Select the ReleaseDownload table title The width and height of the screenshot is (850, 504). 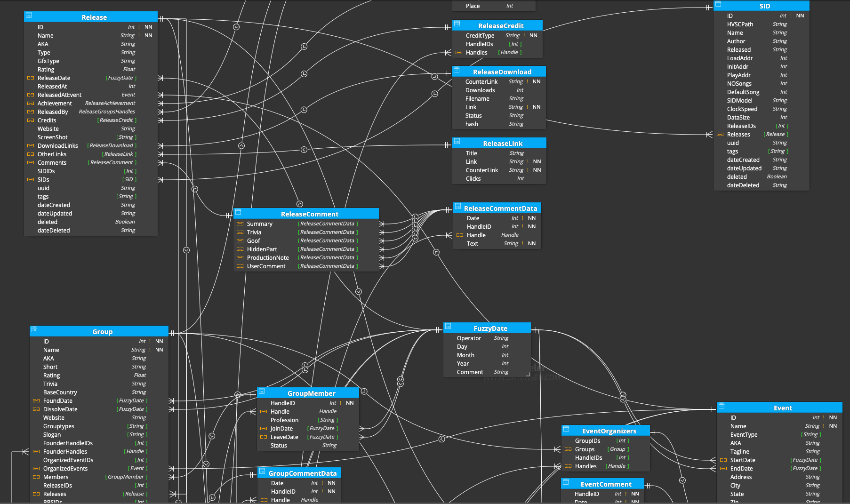click(x=502, y=72)
